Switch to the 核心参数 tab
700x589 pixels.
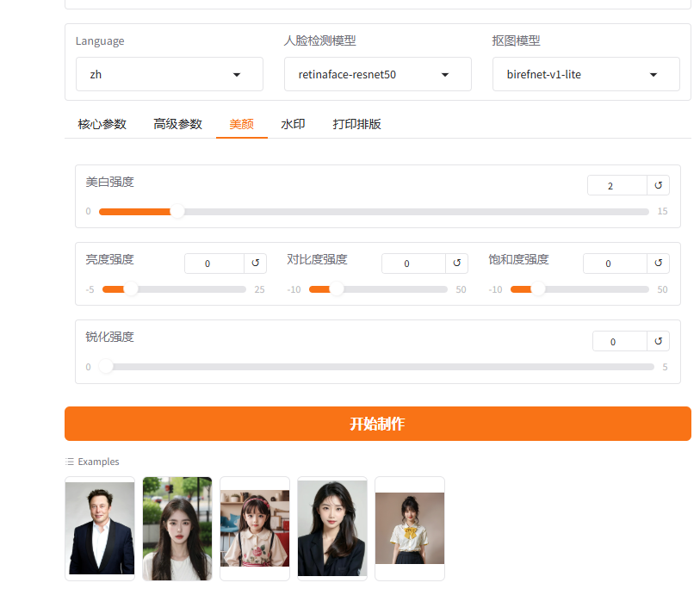pos(102,124)
